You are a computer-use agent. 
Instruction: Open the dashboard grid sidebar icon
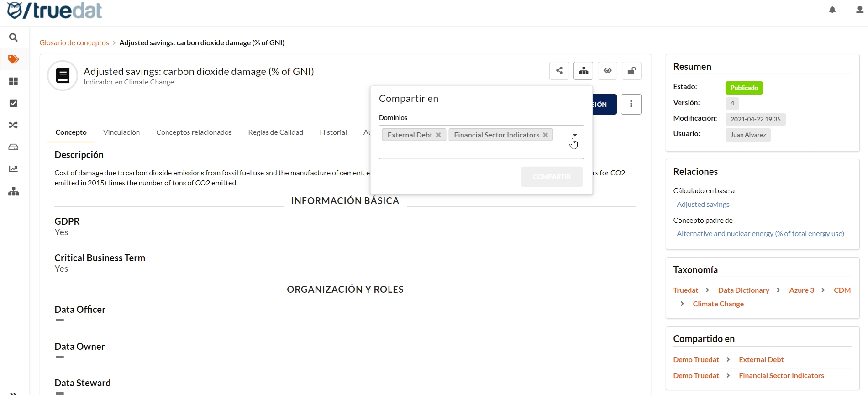click(14, 81)
